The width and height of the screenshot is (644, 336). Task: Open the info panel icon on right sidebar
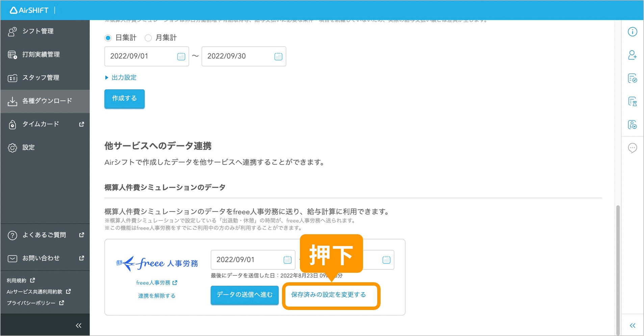633,31
